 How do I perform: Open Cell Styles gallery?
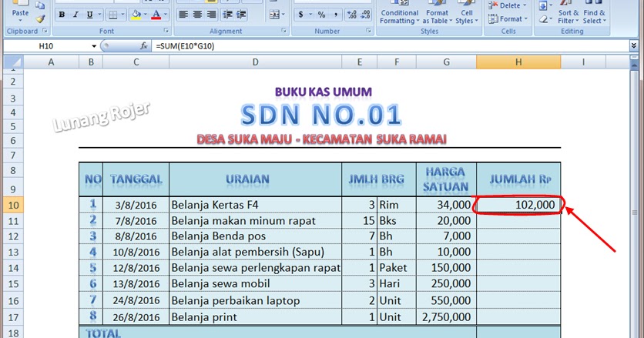[x=467, y=13]
